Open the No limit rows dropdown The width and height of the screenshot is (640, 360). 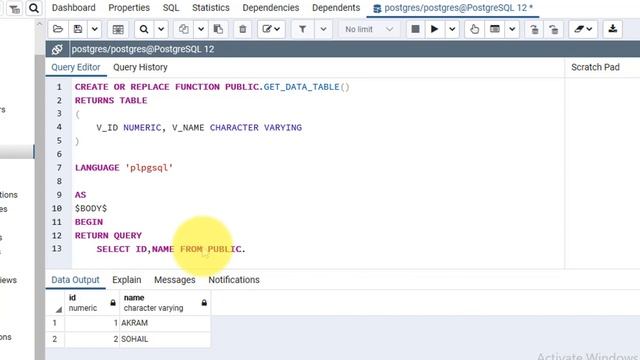click(x=369, y=29)
